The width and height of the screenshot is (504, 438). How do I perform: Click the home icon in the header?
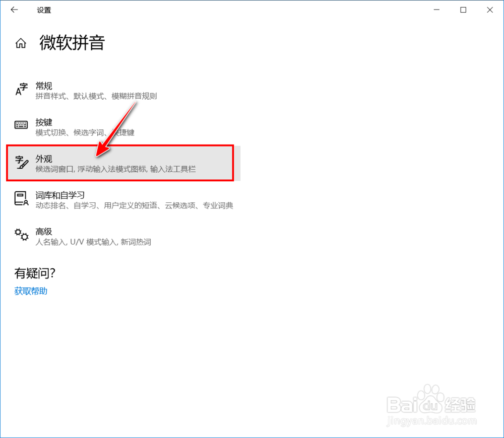[x=20, y=43]
